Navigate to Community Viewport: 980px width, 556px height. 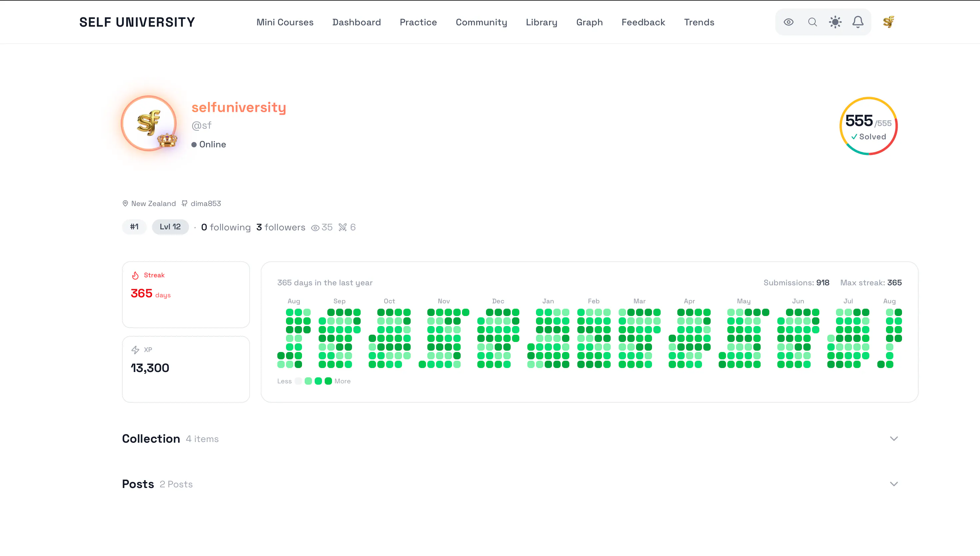pyautogui.click(x=481, y=22)
